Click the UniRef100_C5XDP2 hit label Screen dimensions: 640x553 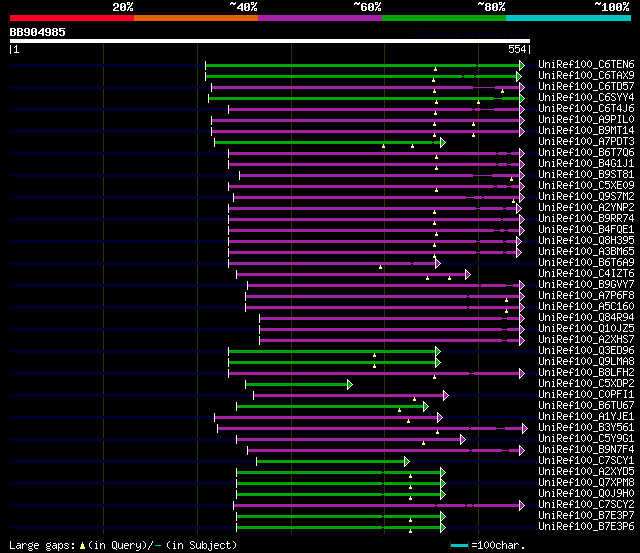click(586, 384)
